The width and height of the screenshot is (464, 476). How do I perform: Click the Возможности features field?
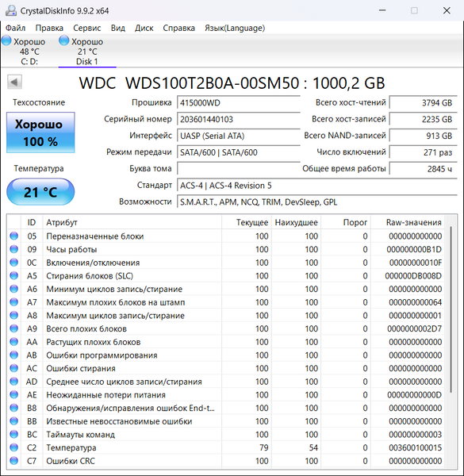point(317,202)
